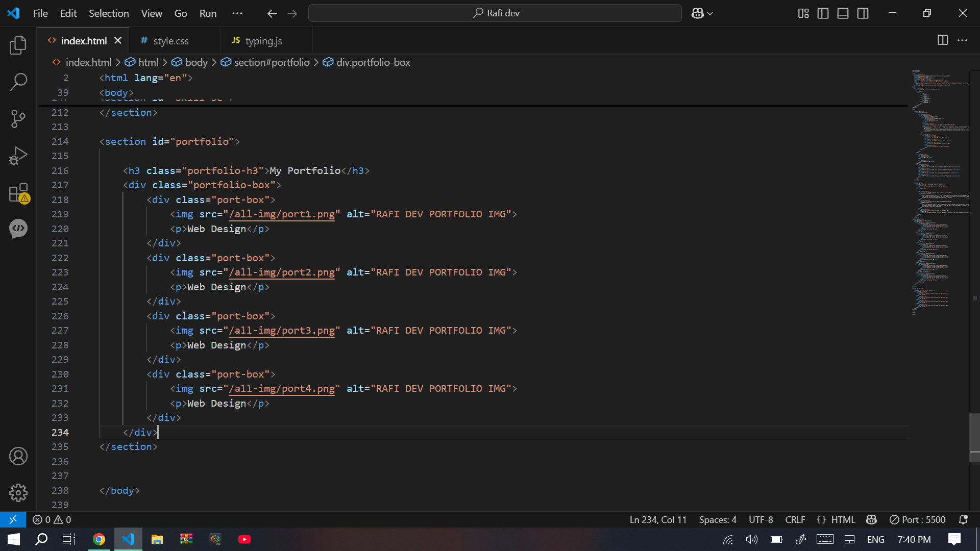Open section#portfolio breadcrumb
The height and width of the screenshot is (551, 980).
pyautogui.click(x=265, y=62)
